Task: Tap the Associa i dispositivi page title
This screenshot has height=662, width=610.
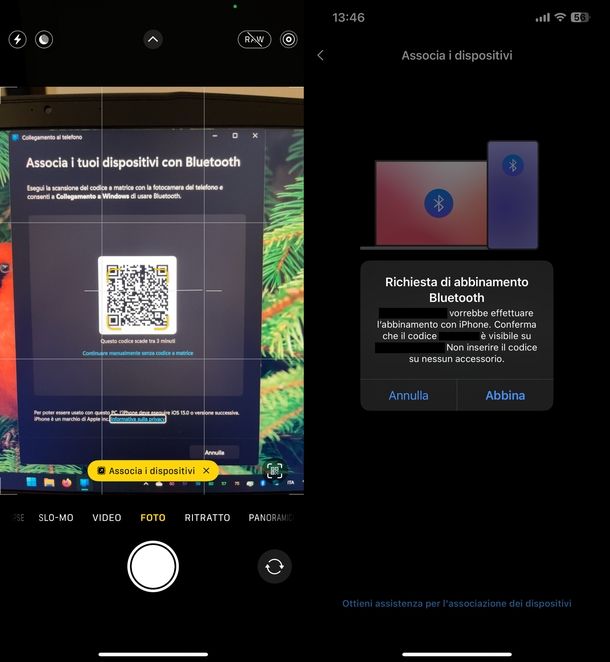Action: 457,55
